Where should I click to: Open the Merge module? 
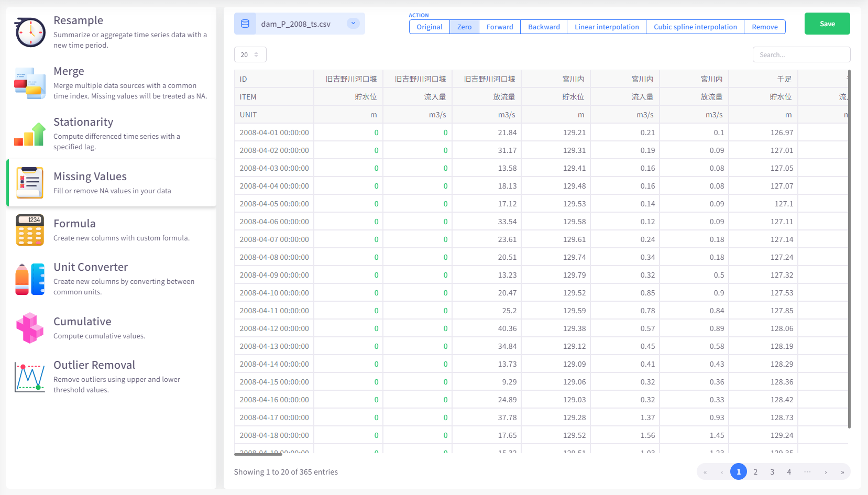click(111, 83)
